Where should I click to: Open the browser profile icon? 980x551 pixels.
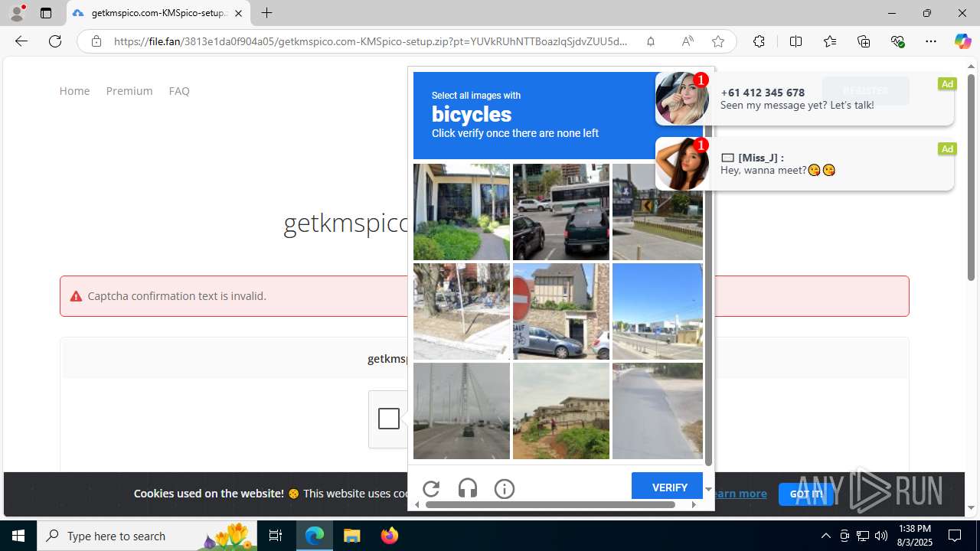17,13
